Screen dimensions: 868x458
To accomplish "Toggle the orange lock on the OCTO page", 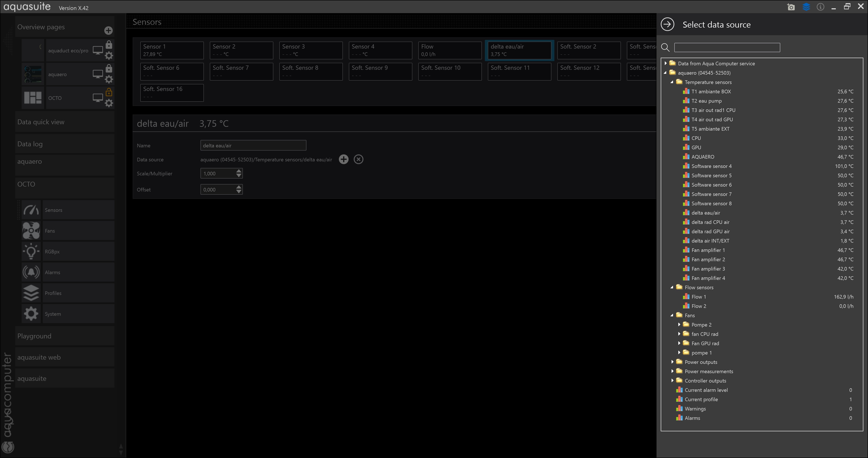I will [109, 92].
